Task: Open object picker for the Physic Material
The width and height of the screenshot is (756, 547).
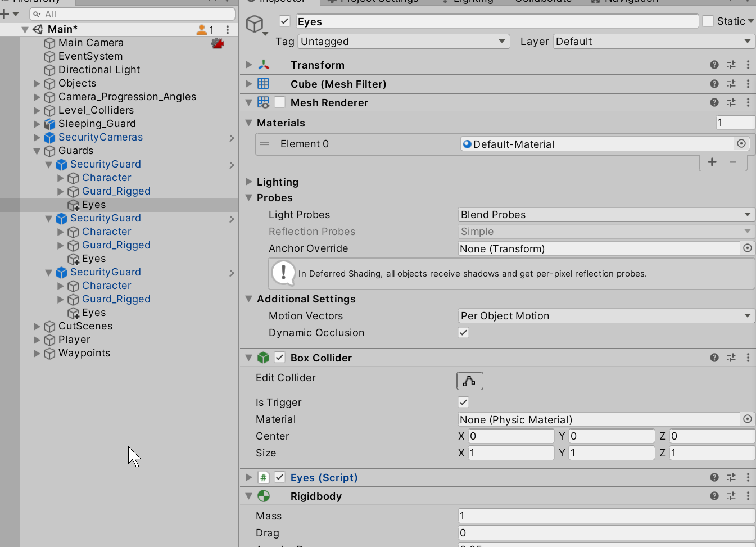Action: [748, 419]
